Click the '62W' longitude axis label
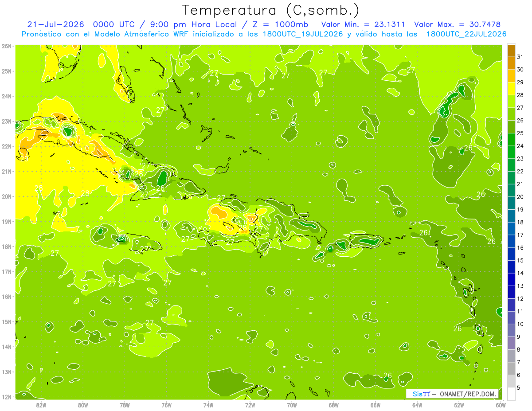 (x=459, y=405)
